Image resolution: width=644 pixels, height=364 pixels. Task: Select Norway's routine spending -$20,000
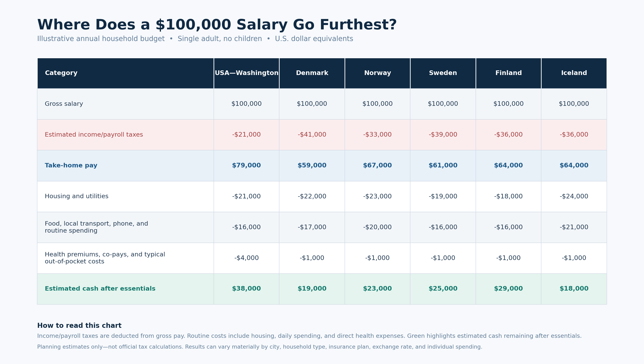click(377, 227)
